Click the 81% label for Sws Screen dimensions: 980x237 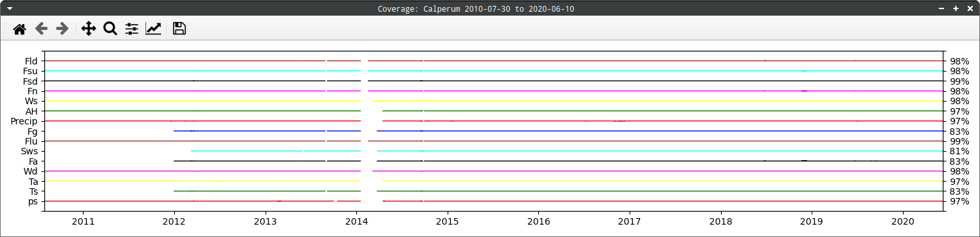[x=959, y=151]
